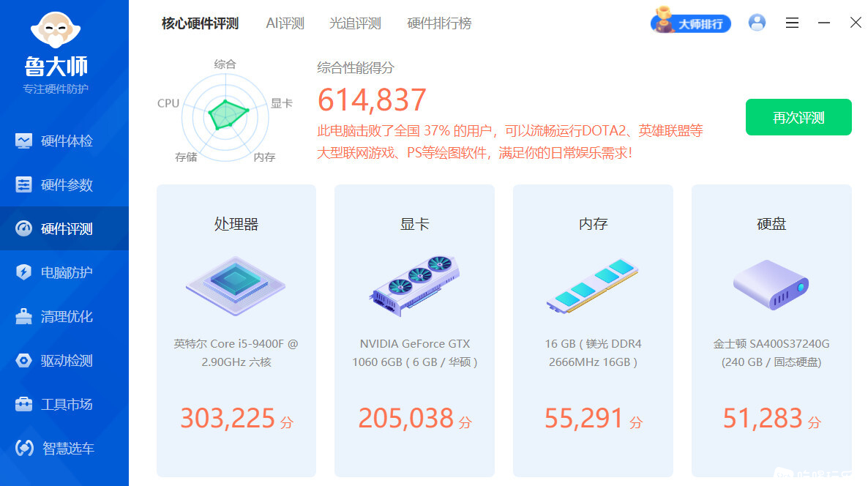Click the graphics score 205,038
The width and height of the screenshot is (868, 486).
405,419
